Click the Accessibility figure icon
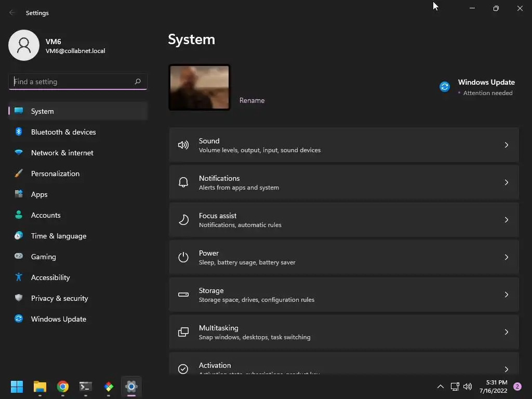Screen dimensions: 532x399 (x=19, y=277)
